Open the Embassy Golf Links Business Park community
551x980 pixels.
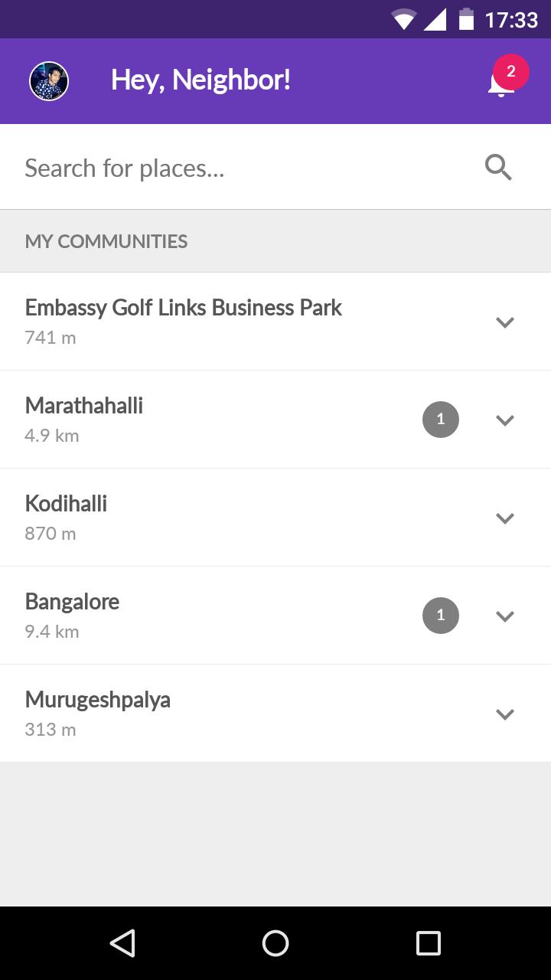coord(184,321)
